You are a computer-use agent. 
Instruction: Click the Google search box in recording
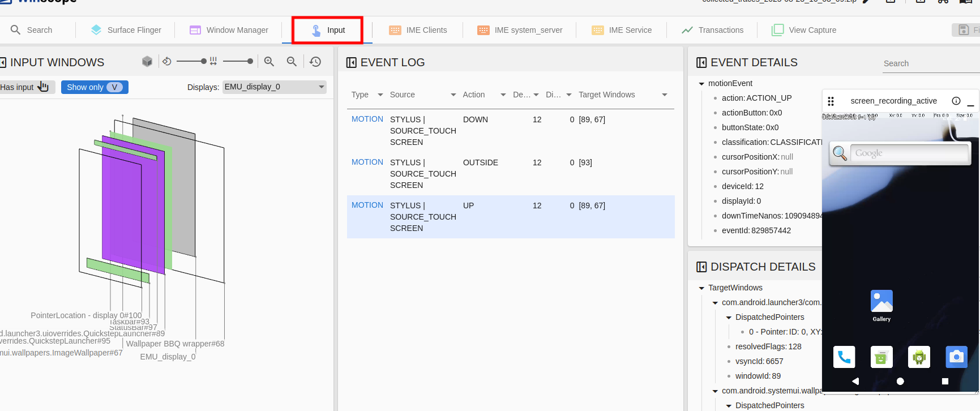coord(910,153)
